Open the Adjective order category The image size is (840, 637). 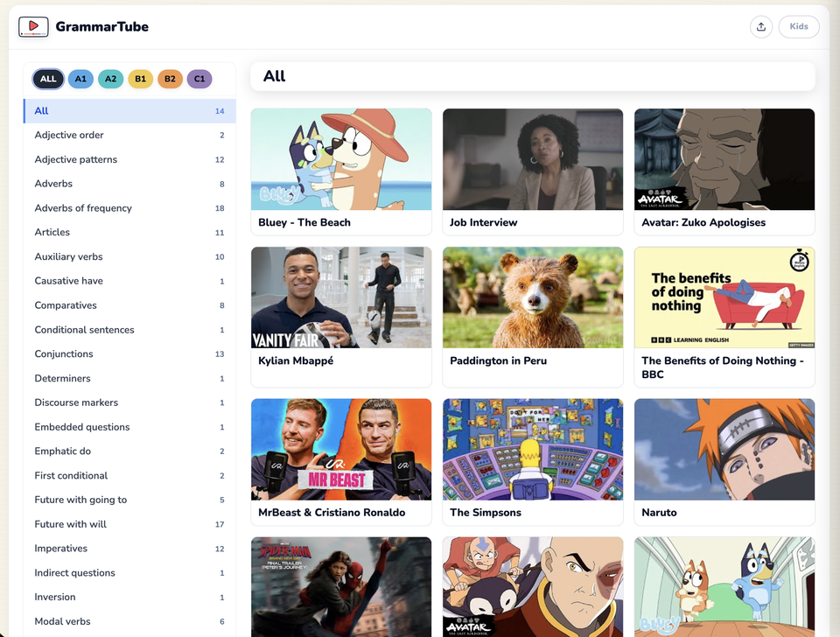(129, 135)
